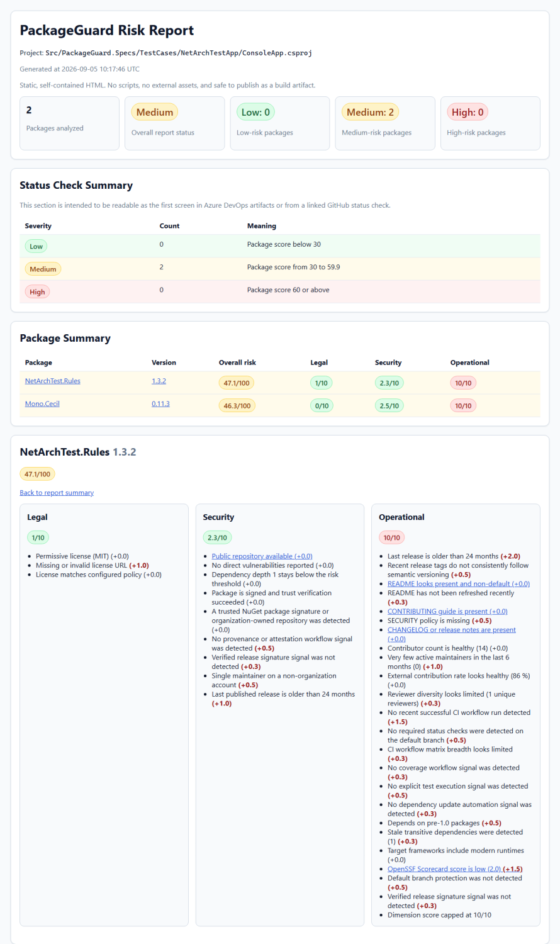
Task: Click the NetArchTest.Rules 1.3.2 section heading
Action: click(x=78, y=452)
